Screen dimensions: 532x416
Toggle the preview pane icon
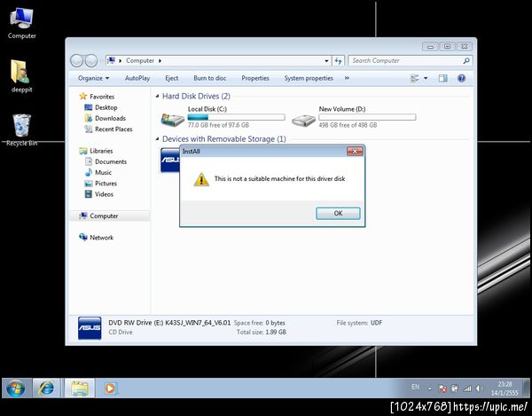(x=442, y=78)
